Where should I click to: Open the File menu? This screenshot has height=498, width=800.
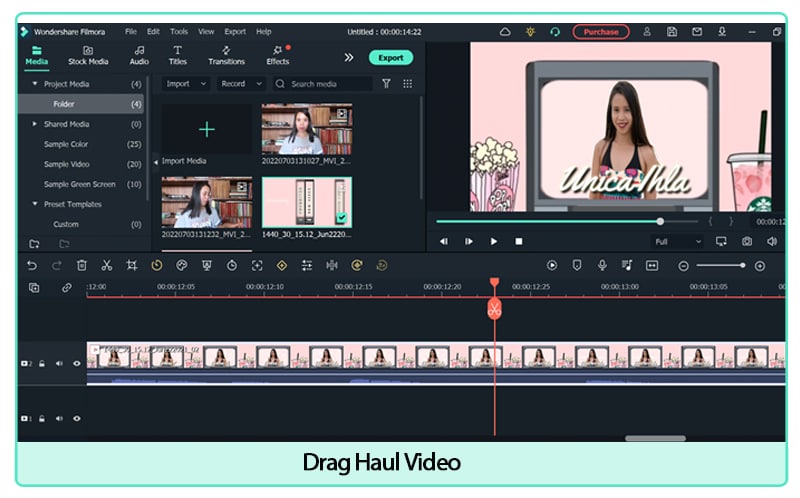pyautogui.click(x=131, y=32)
